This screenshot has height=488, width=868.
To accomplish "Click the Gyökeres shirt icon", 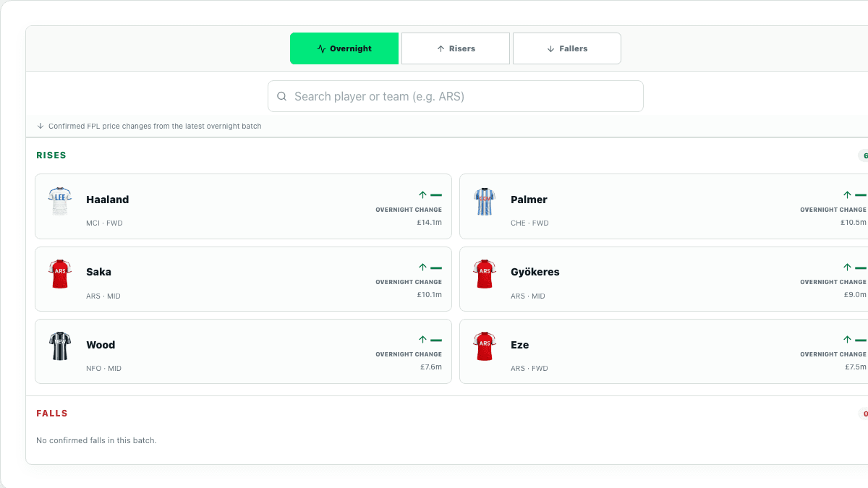I will tap(485, 273).
